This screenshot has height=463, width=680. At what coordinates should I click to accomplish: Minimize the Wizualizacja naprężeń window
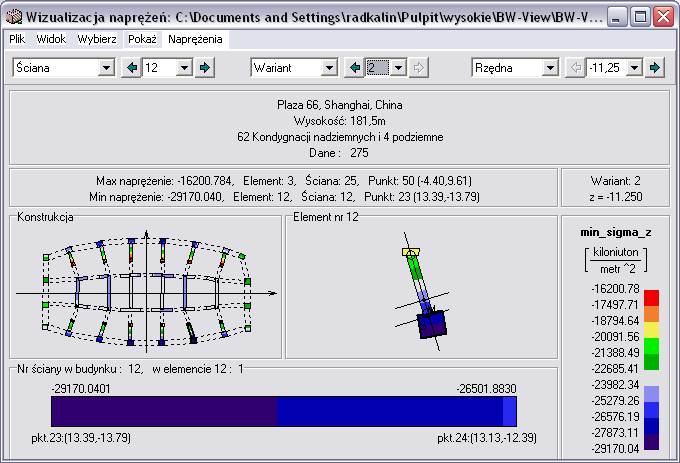coord(617,17)
